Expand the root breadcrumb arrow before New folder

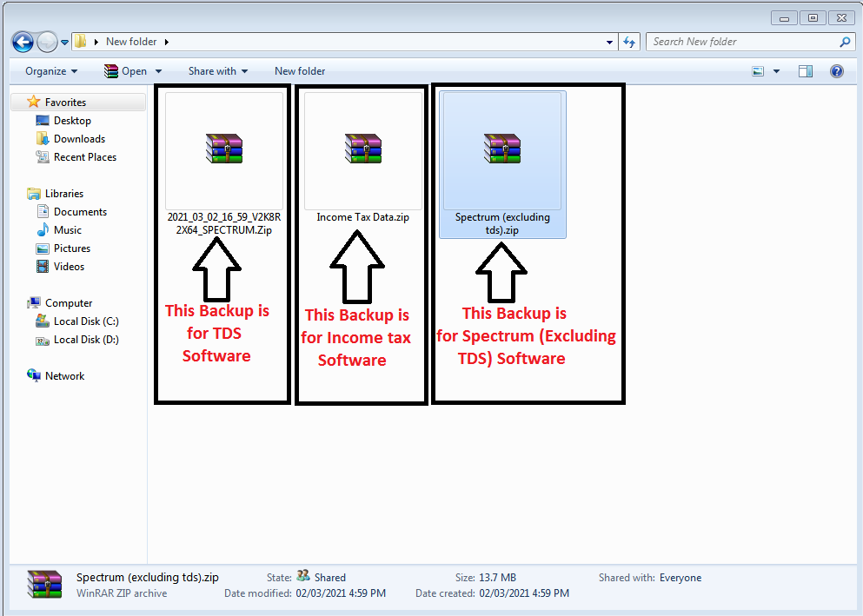(x=96, y=42)
